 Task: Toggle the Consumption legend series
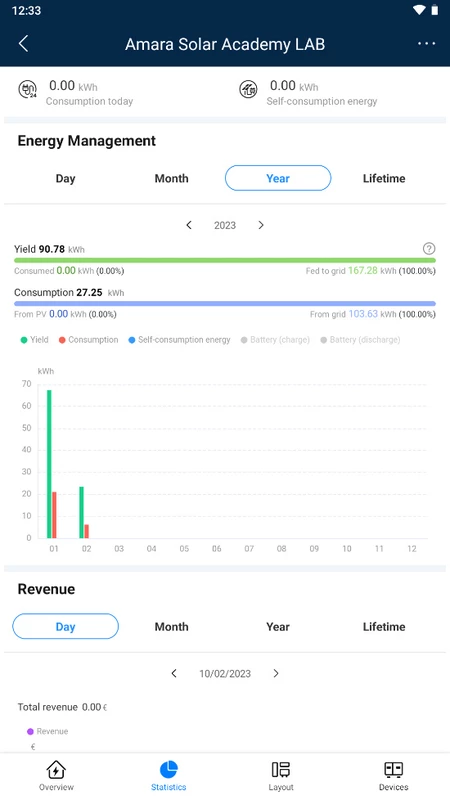click(x=88, y=340)
